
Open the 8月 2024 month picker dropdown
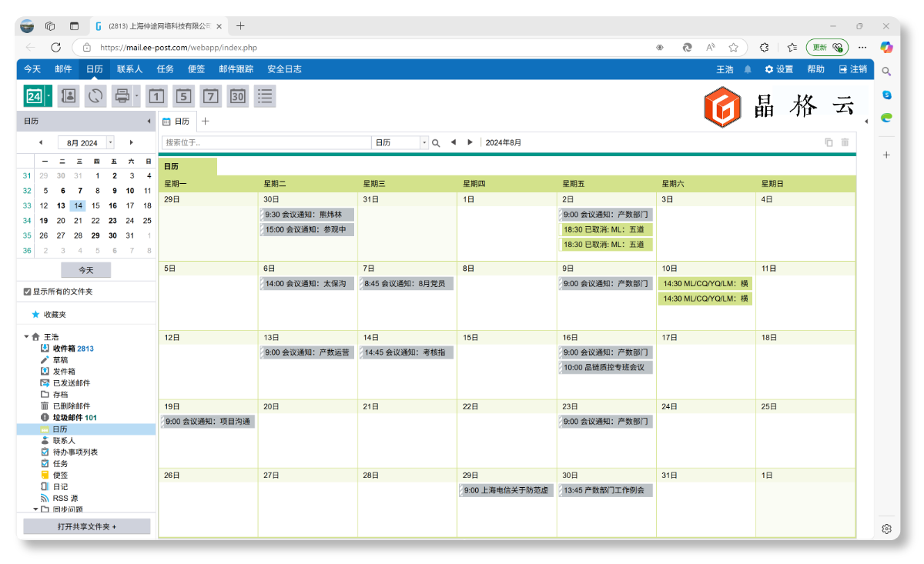(x=110, y=142)
